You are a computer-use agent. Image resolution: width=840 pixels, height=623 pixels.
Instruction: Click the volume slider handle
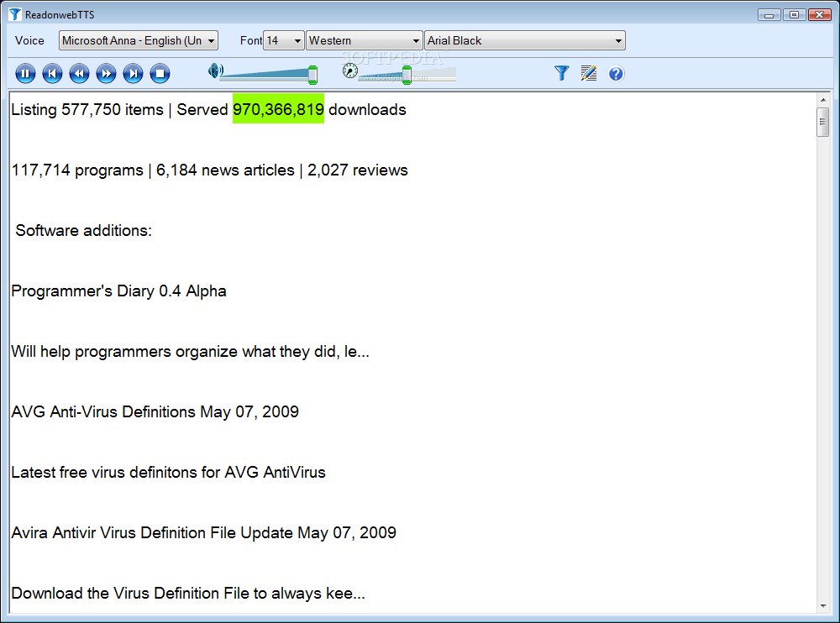312,75
